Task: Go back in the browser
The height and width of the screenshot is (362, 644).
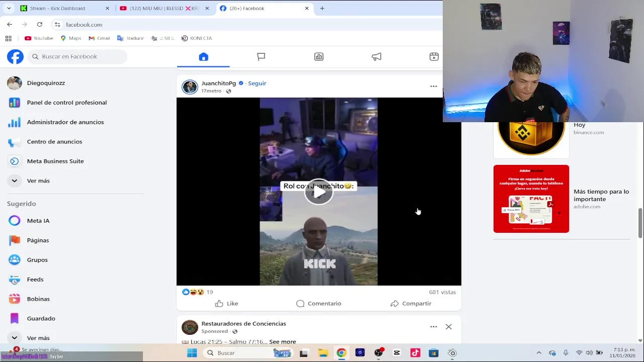Action: click(10, 24)
